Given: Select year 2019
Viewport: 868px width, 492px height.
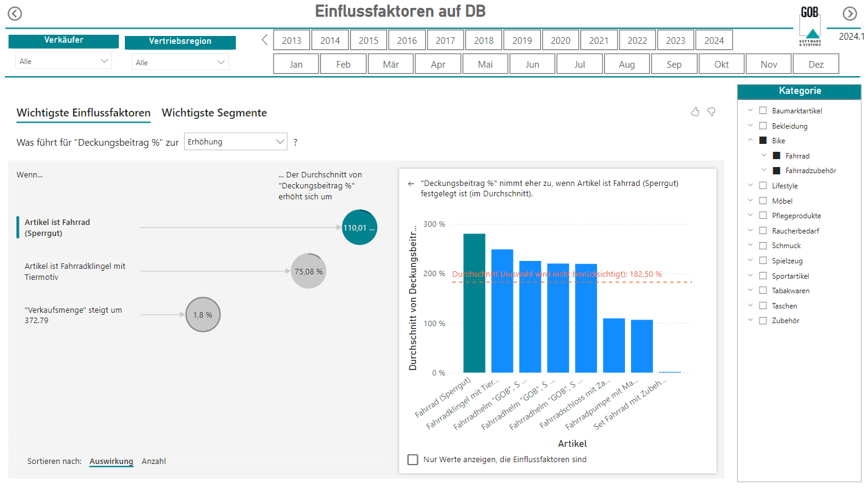Looking at the screenshot, I should (x=522, y=40).
